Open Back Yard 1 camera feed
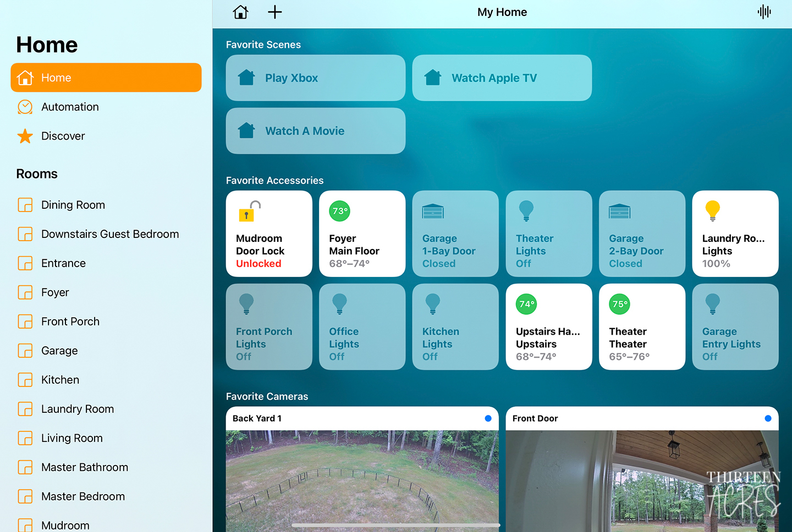Viewport: 792px width, 532px height. coord(362,469)
